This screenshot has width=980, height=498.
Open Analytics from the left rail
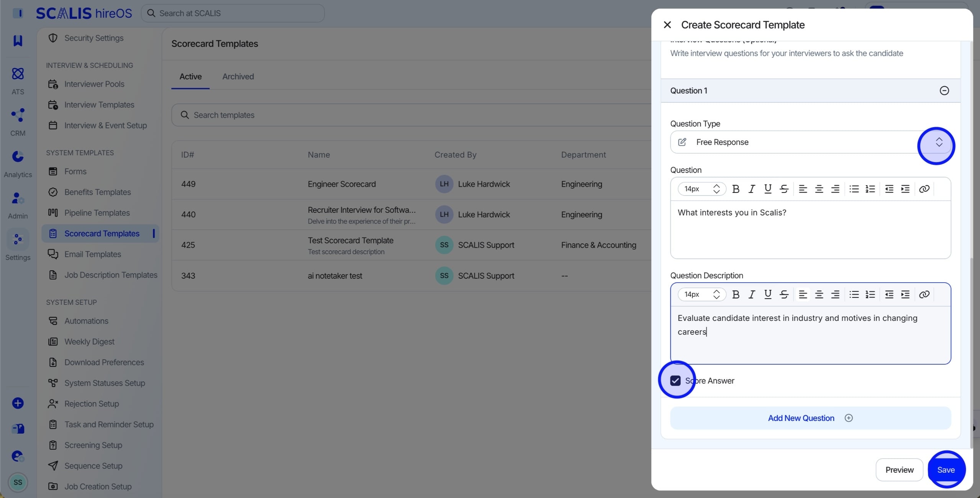pyautogui.click(x=18, y=163)
